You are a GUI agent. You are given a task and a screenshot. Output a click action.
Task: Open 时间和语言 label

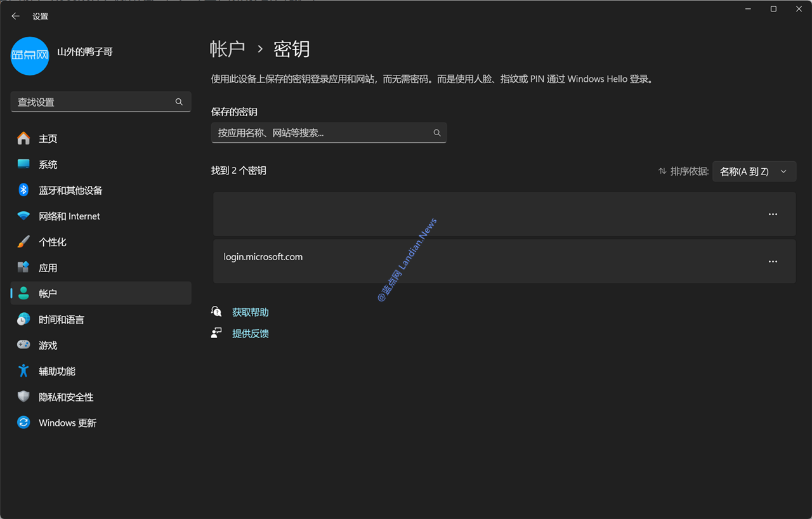coord(62,320)
